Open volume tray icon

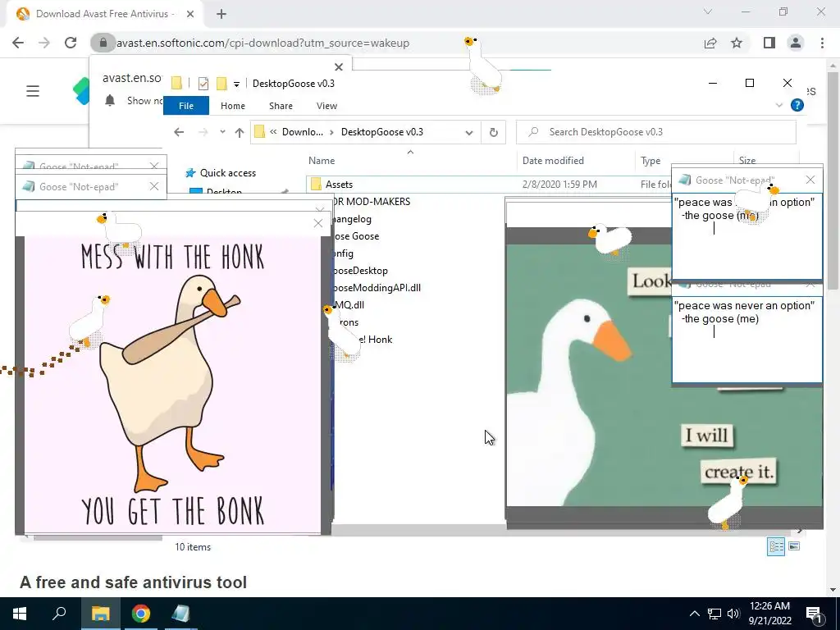tap(733, 614)
